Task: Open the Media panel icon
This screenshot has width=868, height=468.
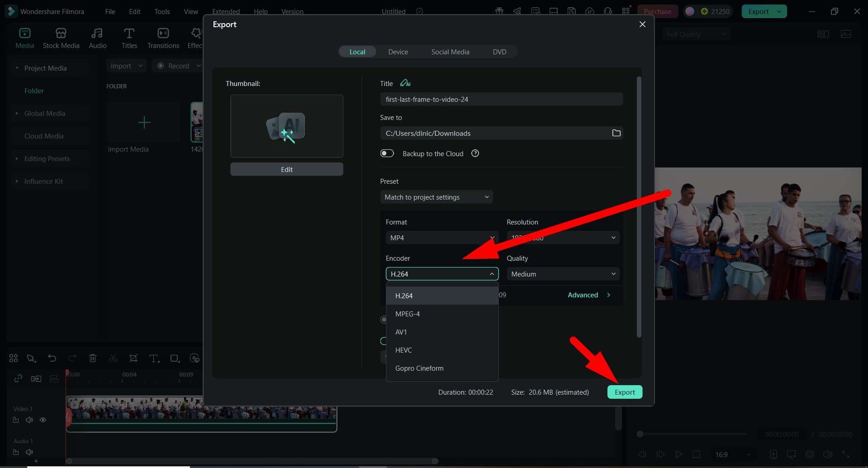Action: 24,33
